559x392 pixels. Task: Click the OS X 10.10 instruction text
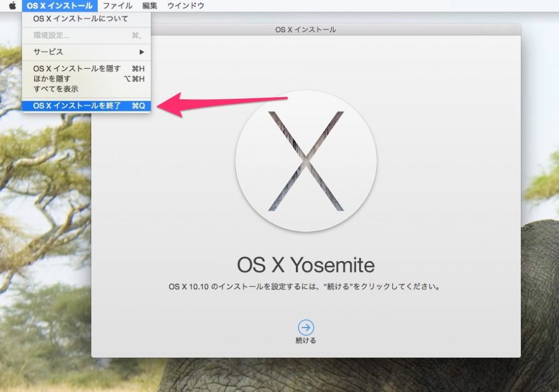point(305,287)
